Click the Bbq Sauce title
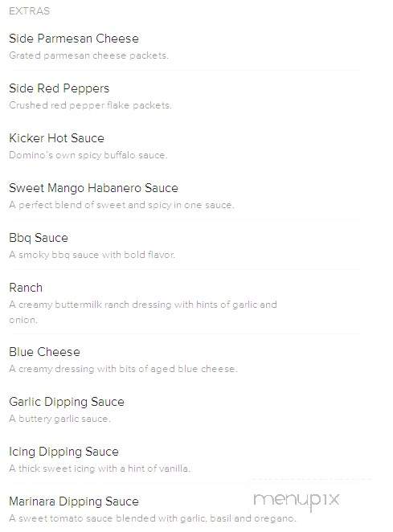 click(x=39, y=238)
